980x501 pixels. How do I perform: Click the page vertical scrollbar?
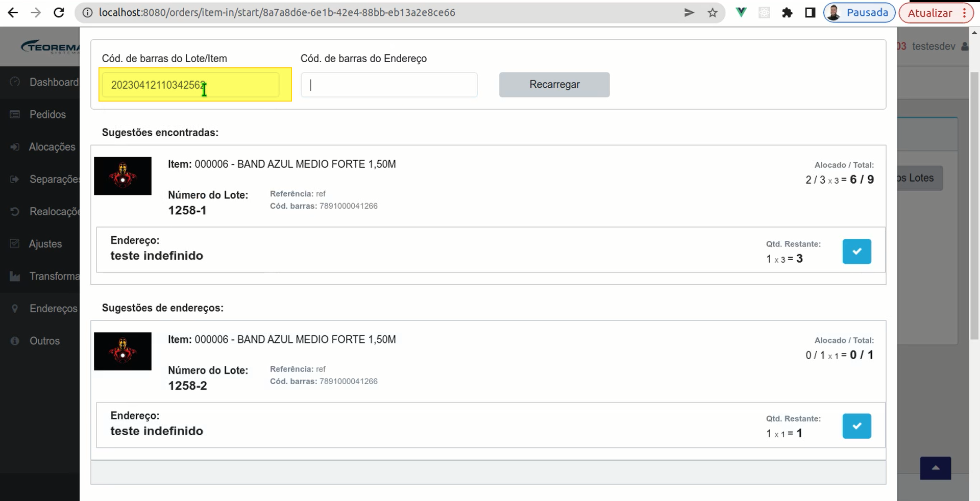[974, 206]
